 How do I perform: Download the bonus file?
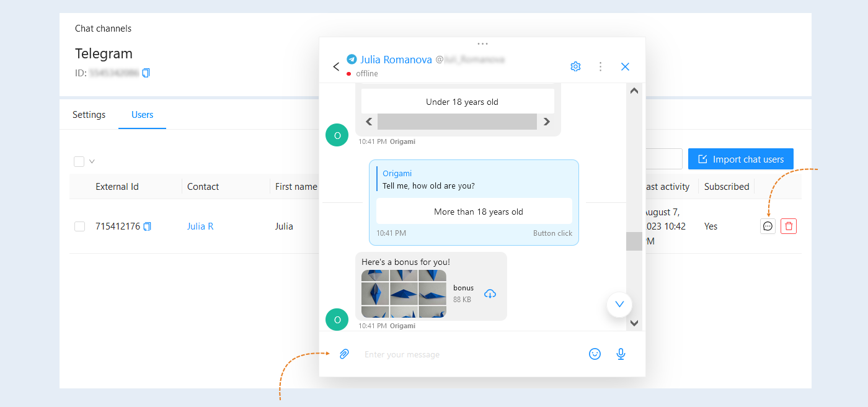490,293
